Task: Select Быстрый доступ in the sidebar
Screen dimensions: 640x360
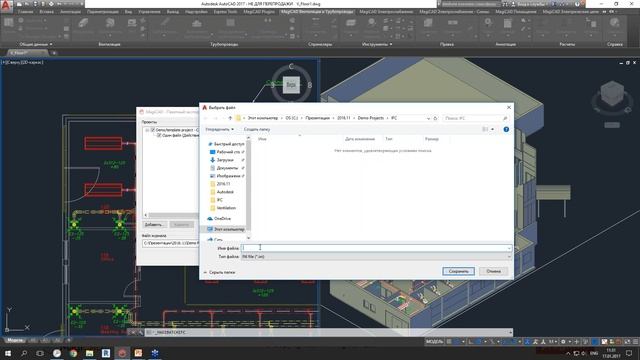Action: pos(226,144)
